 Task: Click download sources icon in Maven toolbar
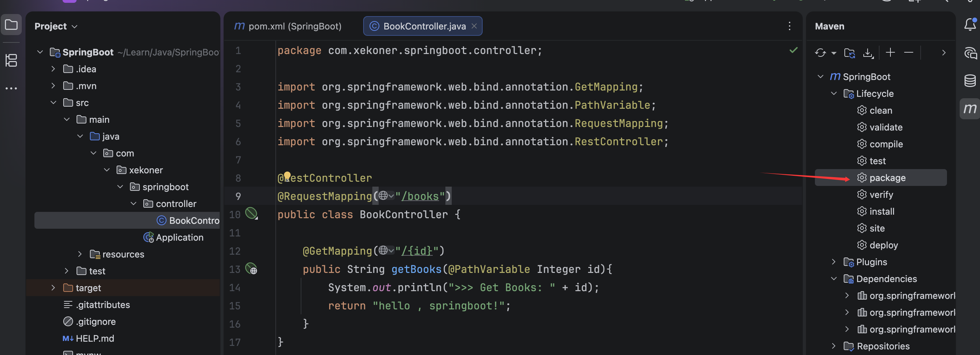point(868,53)
